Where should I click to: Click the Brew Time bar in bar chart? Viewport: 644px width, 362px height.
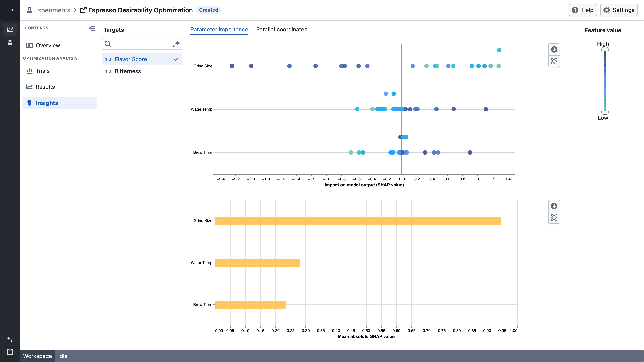pyautogui.click(x=250, y=304)
